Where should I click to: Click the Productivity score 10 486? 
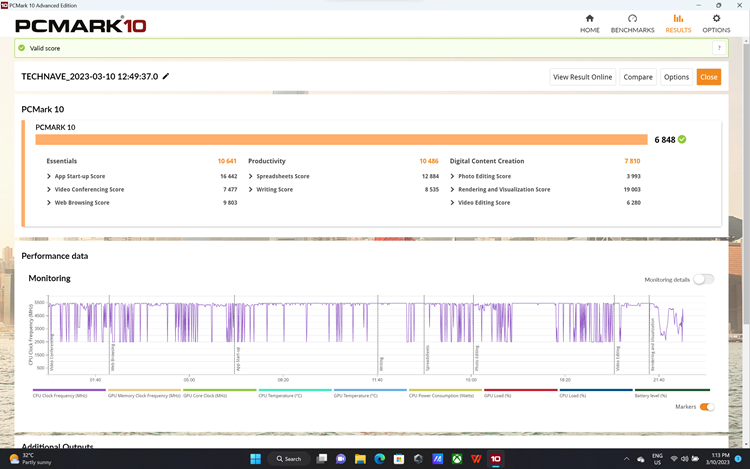pyautogui.click(x=429, y=161)
